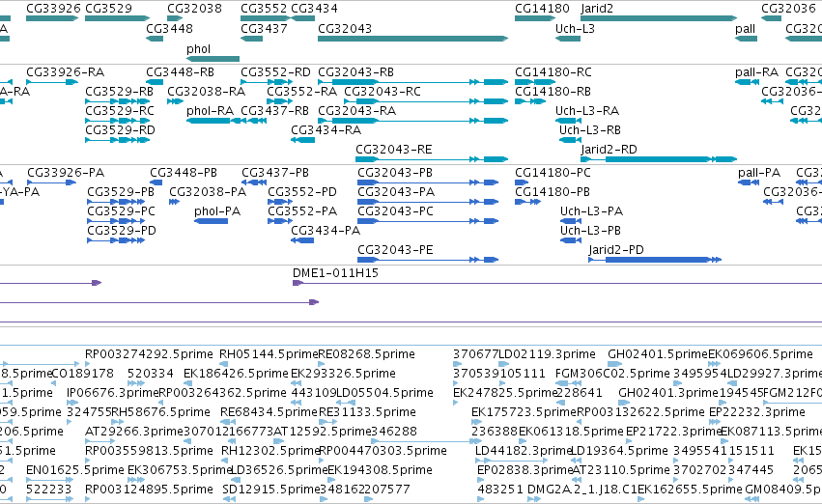Click transcript pall-RA
This screenshot has height=504, width=822.
756,72
